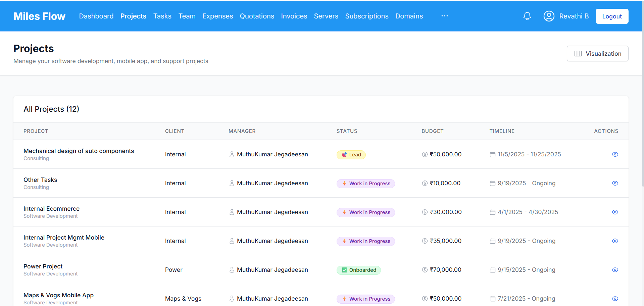
Task: View the Maps & Vogs Mobile App project
Action: pos(615,298)
